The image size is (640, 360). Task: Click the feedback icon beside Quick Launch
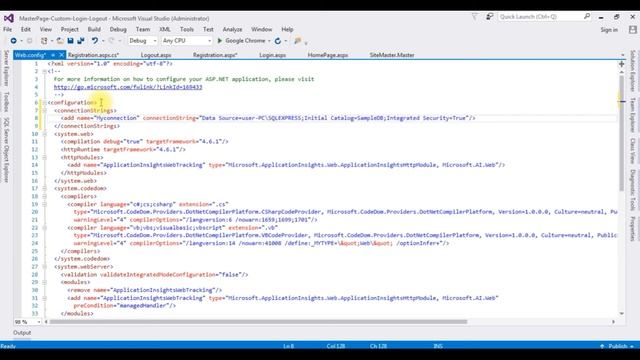tap(489, 17)
